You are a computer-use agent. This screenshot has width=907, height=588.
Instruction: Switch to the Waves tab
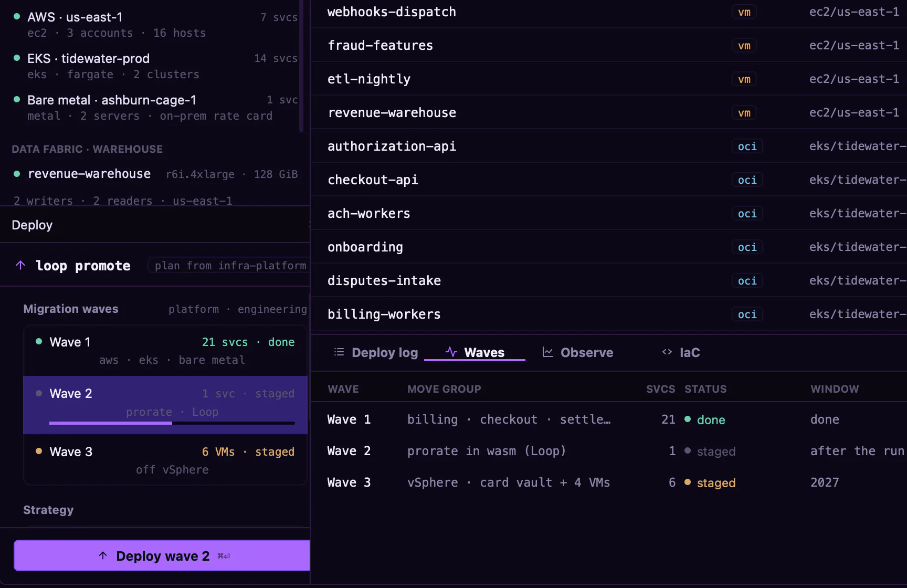point(474,352)
